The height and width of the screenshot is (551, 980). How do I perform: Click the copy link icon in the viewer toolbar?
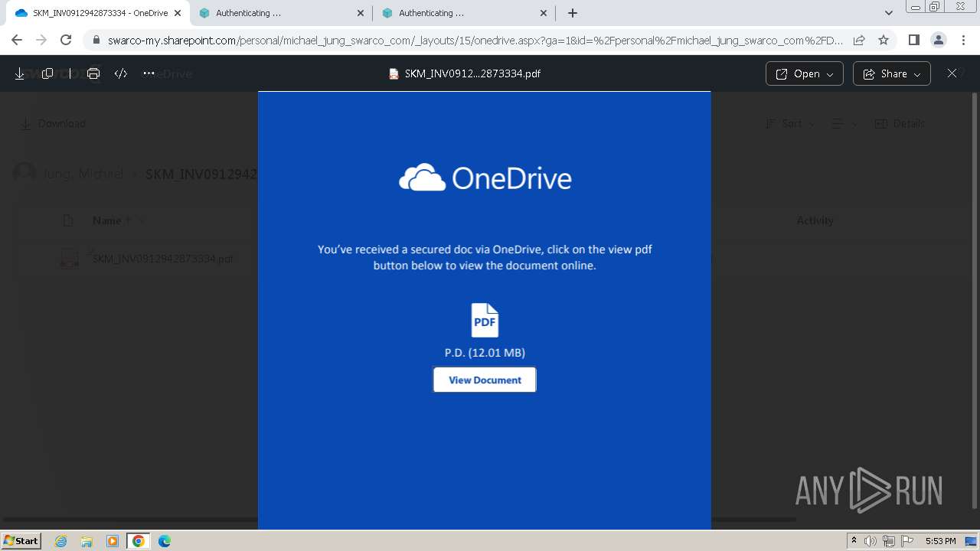point(47,73)
